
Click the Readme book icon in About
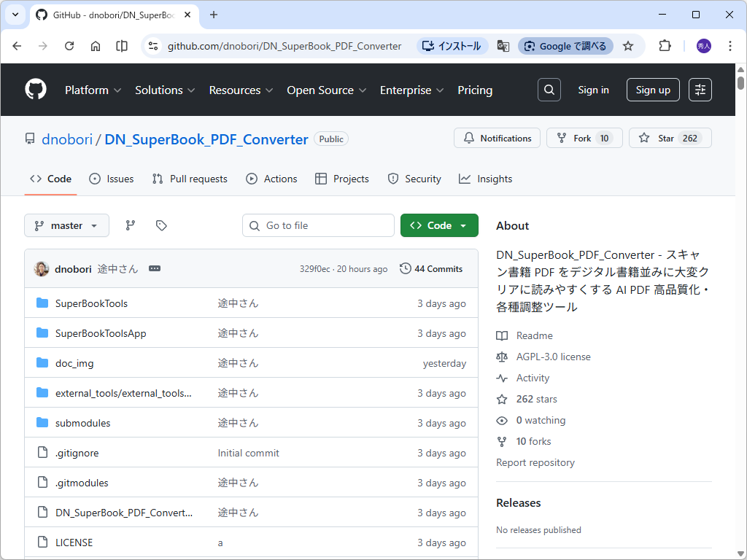[x=503, y=335]
